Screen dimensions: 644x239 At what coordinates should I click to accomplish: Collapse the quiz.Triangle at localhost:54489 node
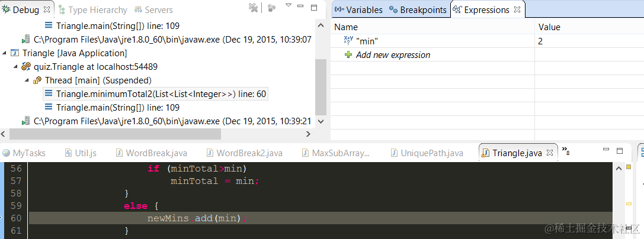coord(16,67)
